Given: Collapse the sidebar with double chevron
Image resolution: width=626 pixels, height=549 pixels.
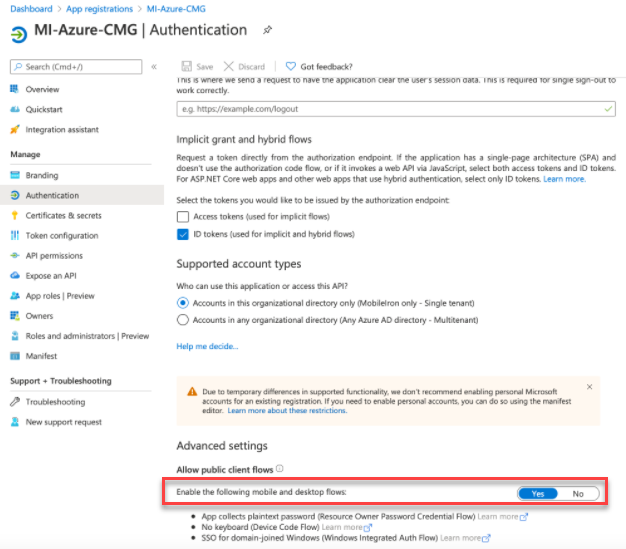Looking at the screenshot, I should [x=154, y=67].
